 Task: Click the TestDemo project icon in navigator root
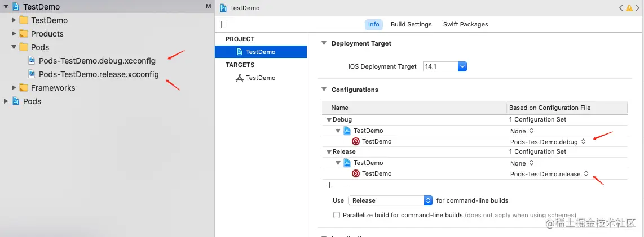[16, 7]
